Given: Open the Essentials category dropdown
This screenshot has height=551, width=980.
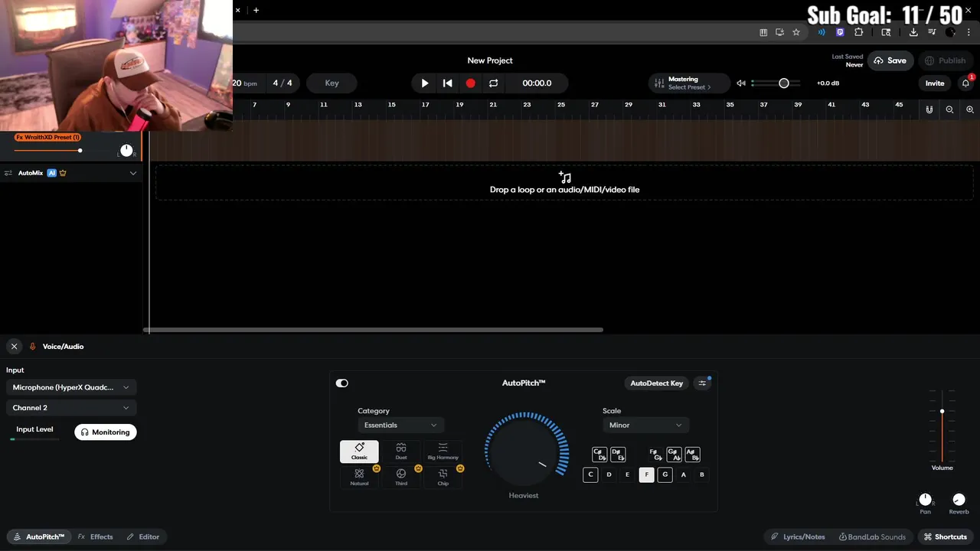Looking at the screenshot, I should (400, 425).
